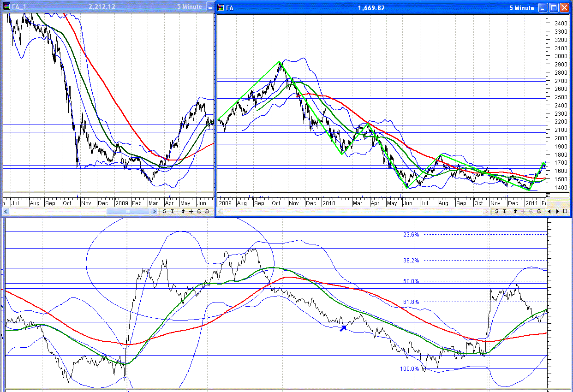573x392 pixels.
Task: Open the window list icon at the end of the ΓΔ toolbar
Action: pos(565,211)
